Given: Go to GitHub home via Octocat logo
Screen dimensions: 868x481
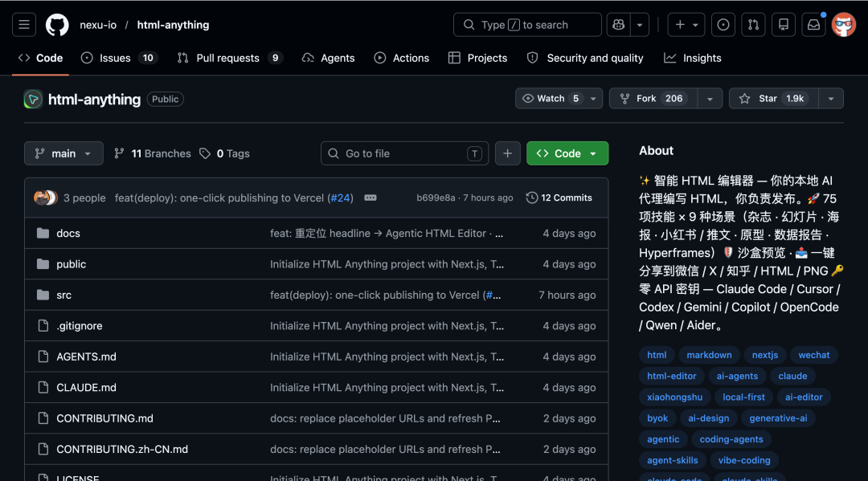Looking at the screenshot, I should 57,25.
